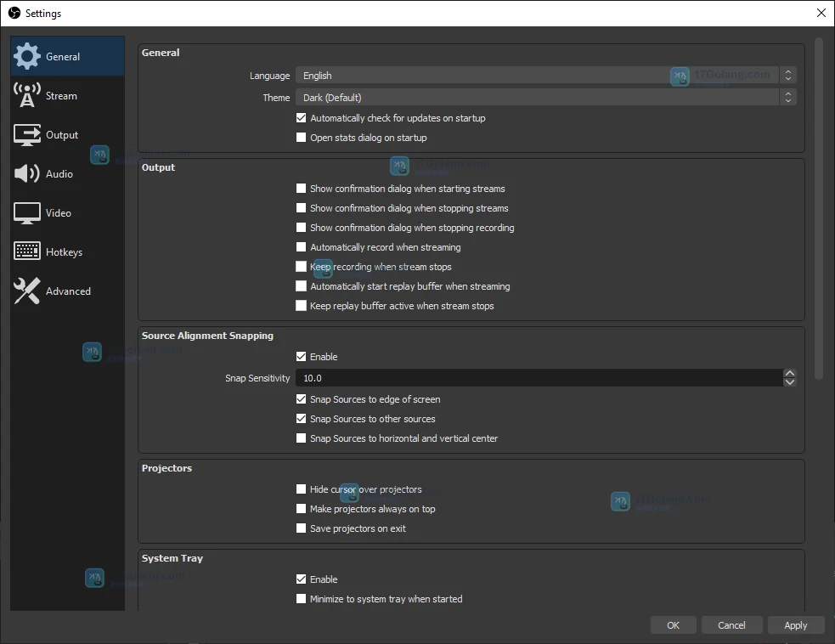Viewport: 835px width, 644px height.
Task: Check automatically start replay buffer when streaming
Action: pyautogui.click(x=301, y=286)
